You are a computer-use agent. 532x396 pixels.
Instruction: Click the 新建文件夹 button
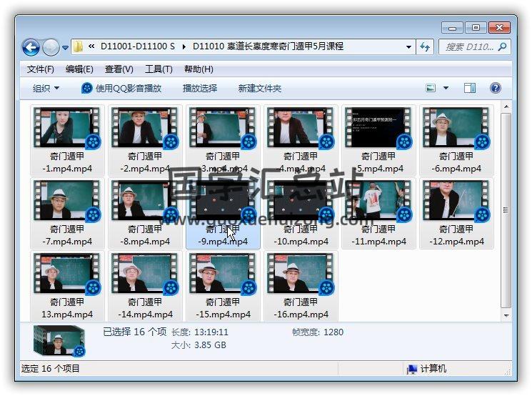pos(260,88)
